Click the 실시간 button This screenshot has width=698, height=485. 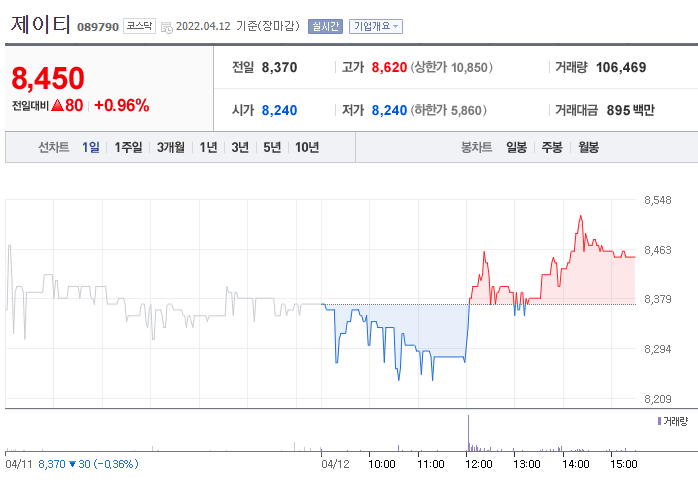pos(325,26)
